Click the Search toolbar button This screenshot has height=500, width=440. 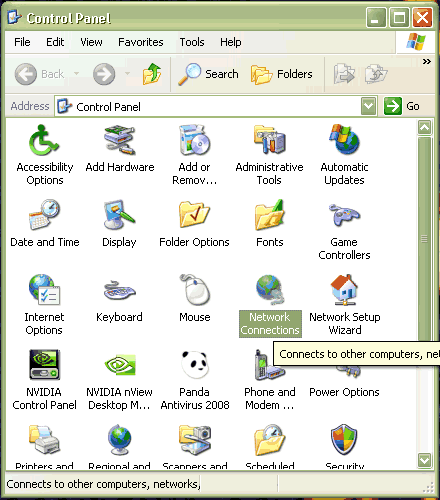tap(208, 74)
